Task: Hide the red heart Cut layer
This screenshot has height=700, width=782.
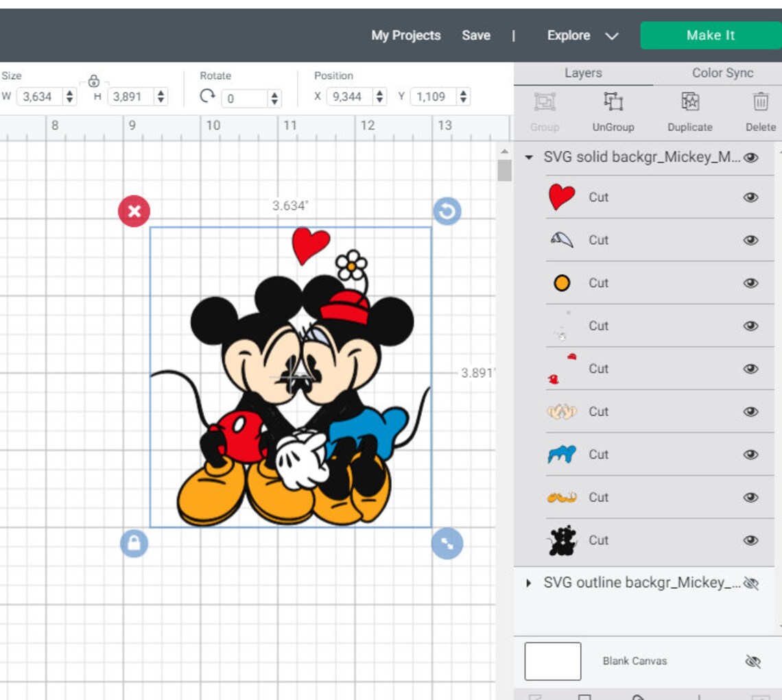Action: [752, 197]
